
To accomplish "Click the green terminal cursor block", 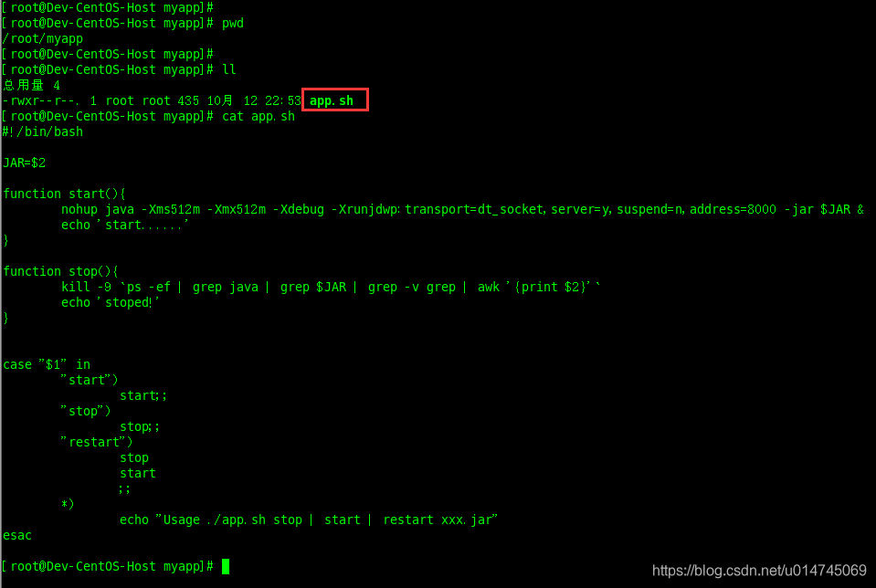I will [x=226, y=566].
